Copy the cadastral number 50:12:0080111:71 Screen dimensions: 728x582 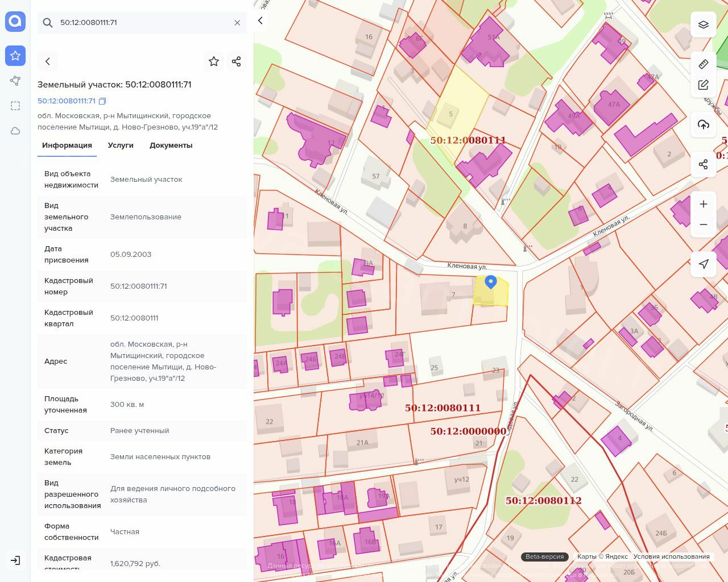[x=102, y=101]
